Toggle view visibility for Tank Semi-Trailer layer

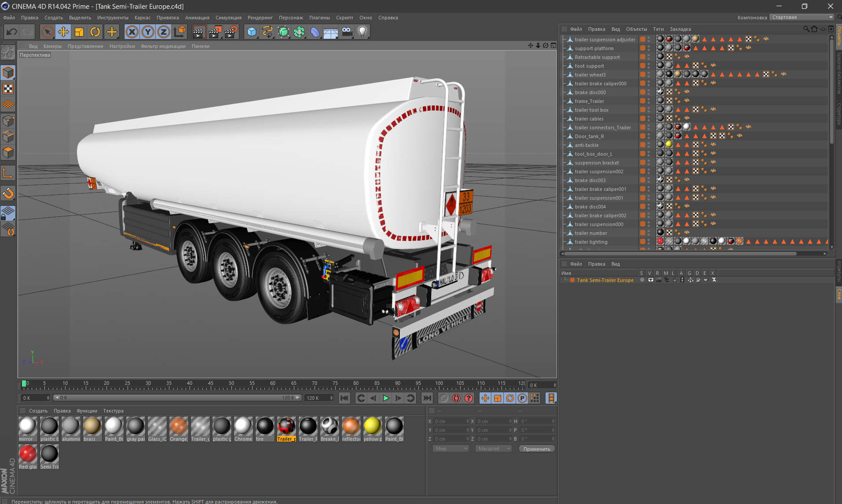[x=650, y=280]
